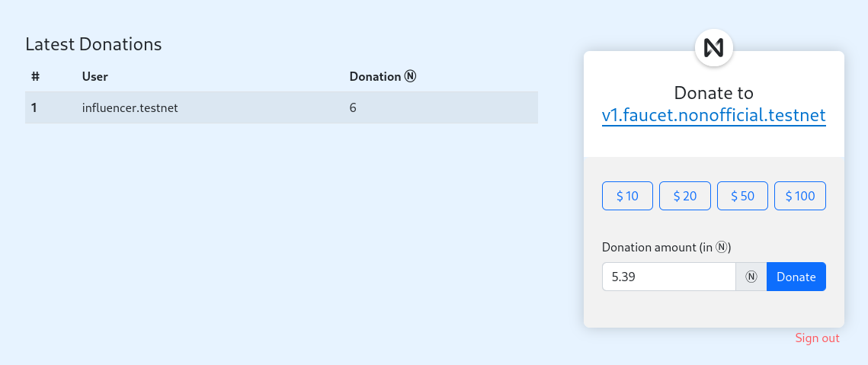This screenshot has width=868, height=365.
Task: Click the Latest Donations heading
Action: coord(94,44)
